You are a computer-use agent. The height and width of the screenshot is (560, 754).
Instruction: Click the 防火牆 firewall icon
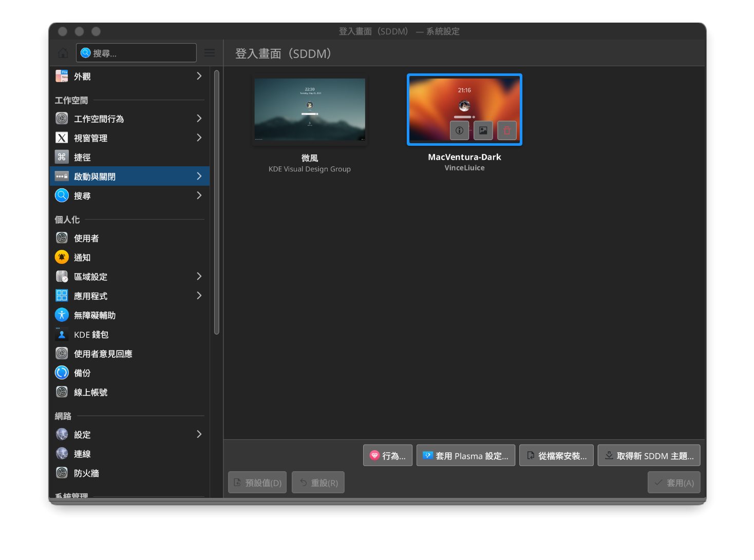coord(62,473)
